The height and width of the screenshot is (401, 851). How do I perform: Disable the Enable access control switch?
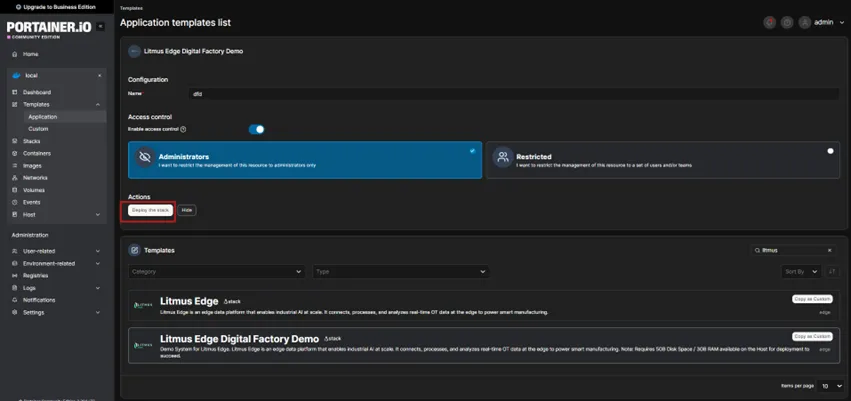[x=256, y=129]
